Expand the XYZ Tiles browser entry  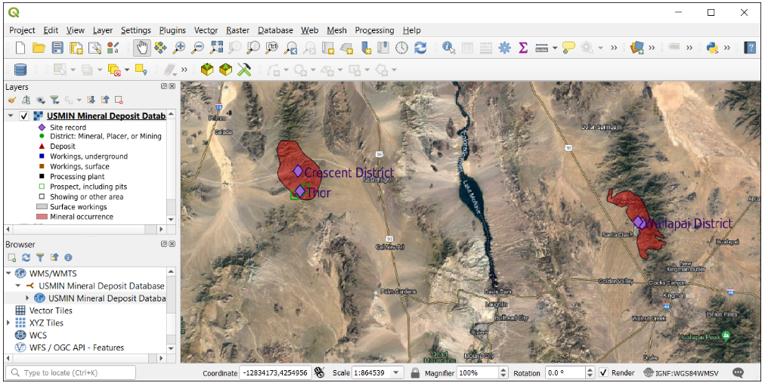(8, 323)
